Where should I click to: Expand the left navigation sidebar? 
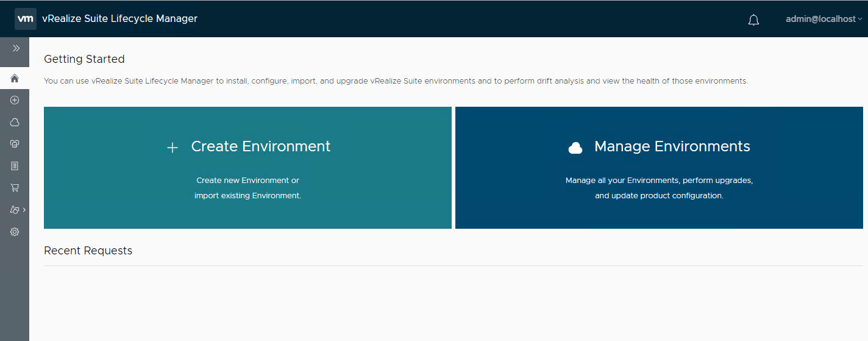pyautogui.click(x=16, y=48)
